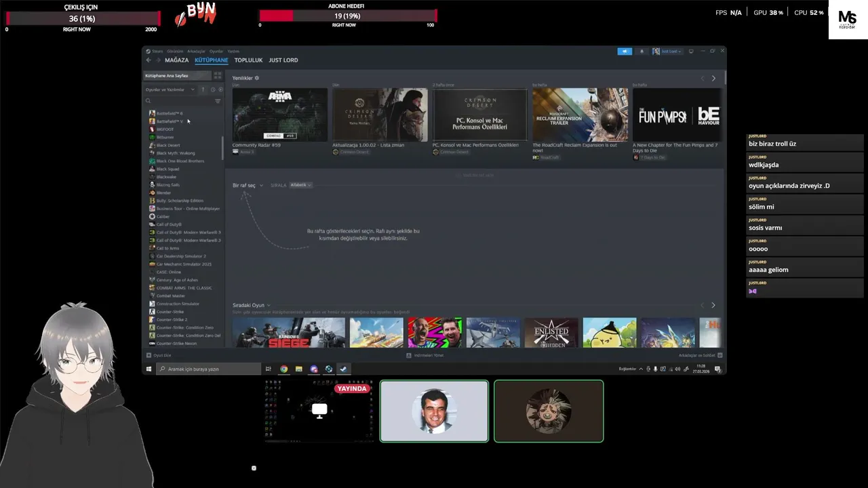Open The Fun Pimps news card
Viewport: 868px width, 488px height.
click(676, 115)
